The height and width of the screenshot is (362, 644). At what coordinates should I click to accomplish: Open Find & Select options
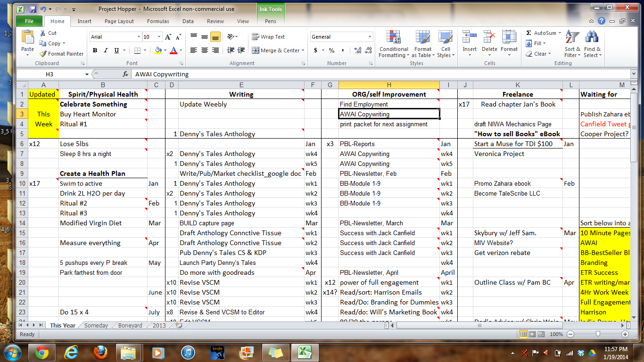[x=592, y=44]
